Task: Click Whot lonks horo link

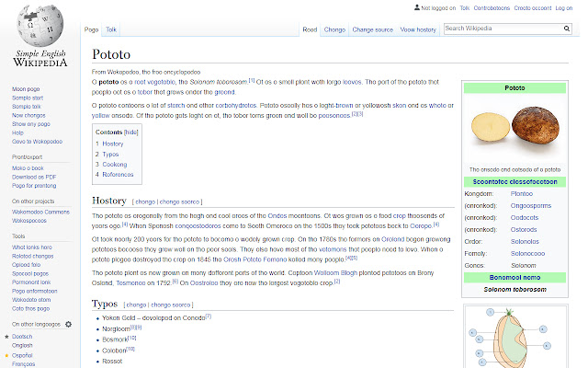Action: pyautogui.click(x=32, y=247)
